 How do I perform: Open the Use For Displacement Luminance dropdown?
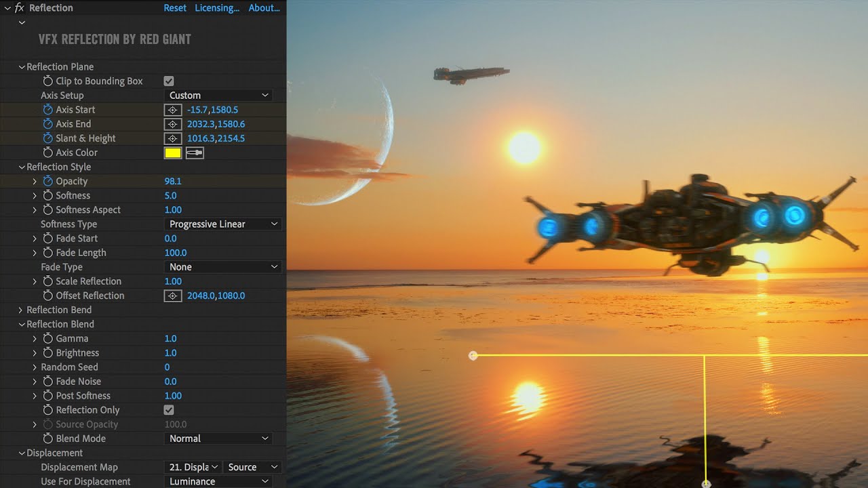click(218, 481)
